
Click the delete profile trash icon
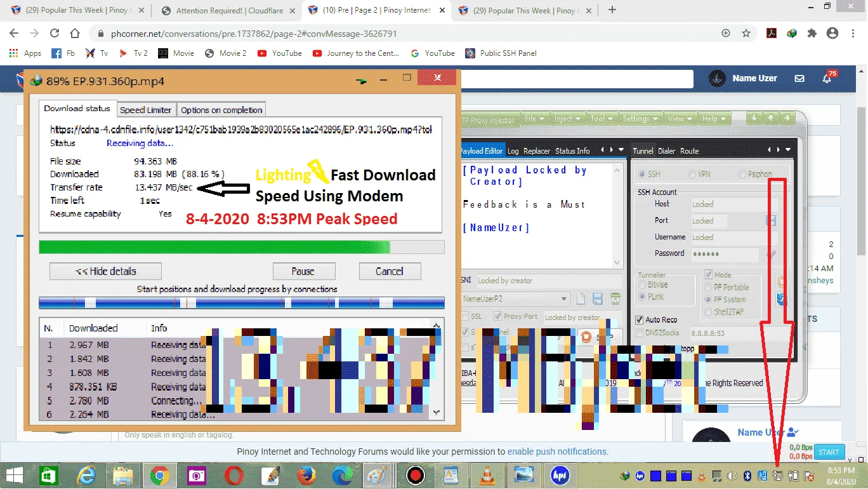tap(615, 298)
